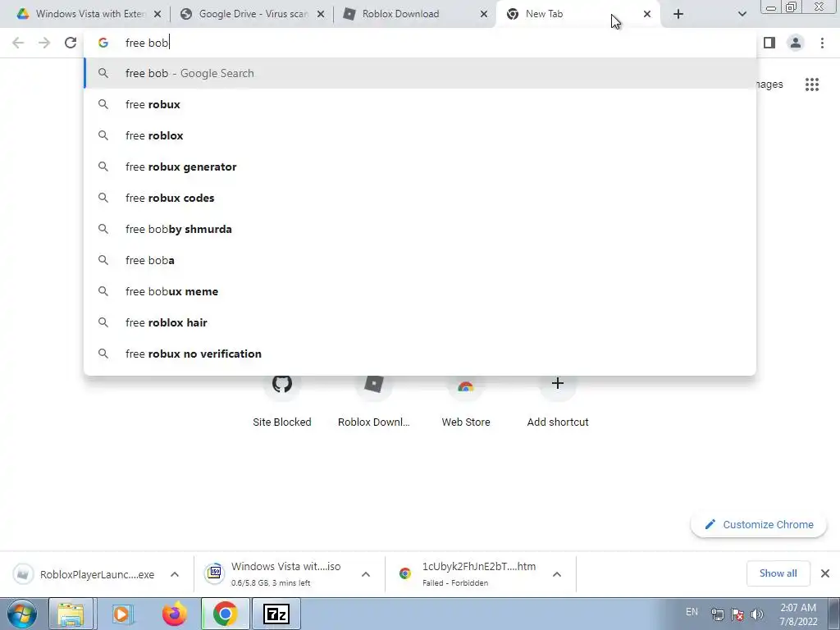This screenshot has width=840, height=630.
Task: Go forward with the forward arrow
Action: (44, 43)
